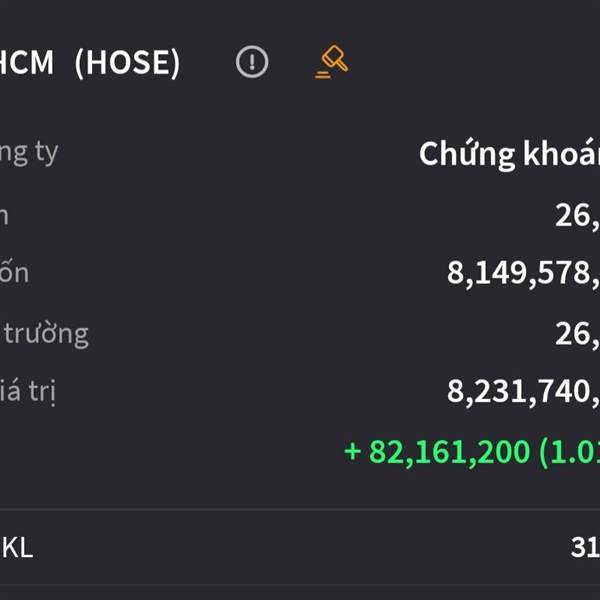Click the (HOSE) exchange label
The width and height of the screenshot is (600, 600).
click(x=127, y=63)
